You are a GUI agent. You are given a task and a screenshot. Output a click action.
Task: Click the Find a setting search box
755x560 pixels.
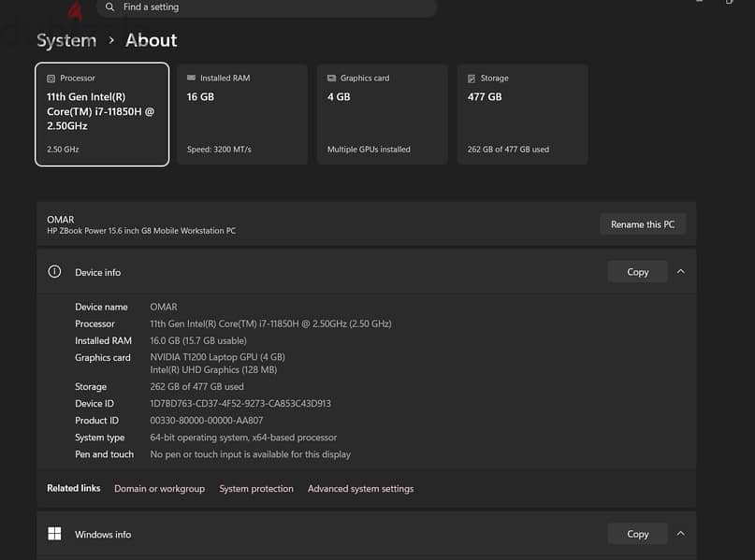click(267, 7)
